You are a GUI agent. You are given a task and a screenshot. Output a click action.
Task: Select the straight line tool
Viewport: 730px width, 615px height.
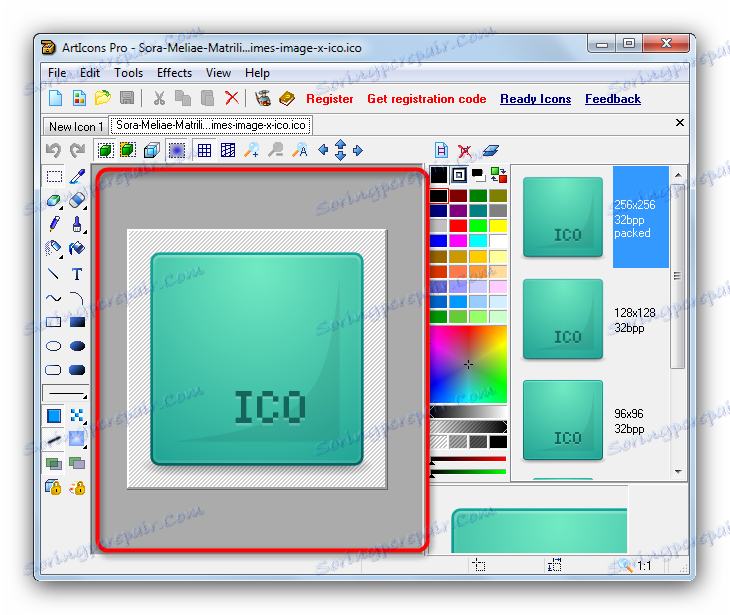coord(54,274)
